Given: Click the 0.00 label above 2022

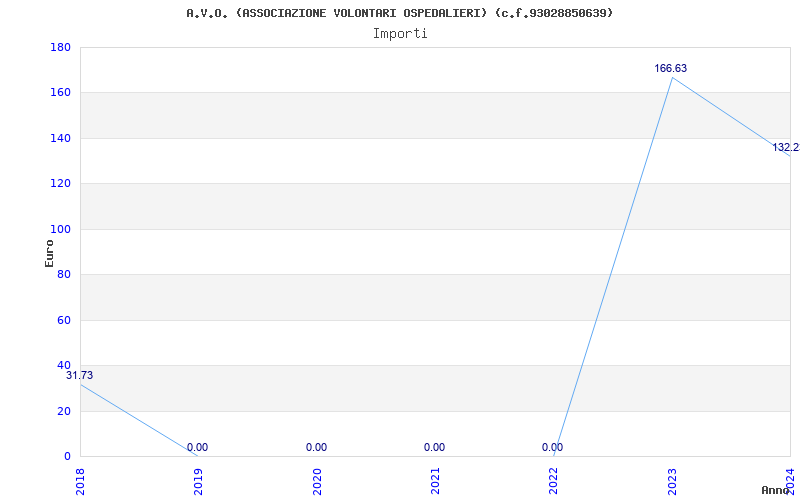Looking at the screenshot, I should 553,447.
